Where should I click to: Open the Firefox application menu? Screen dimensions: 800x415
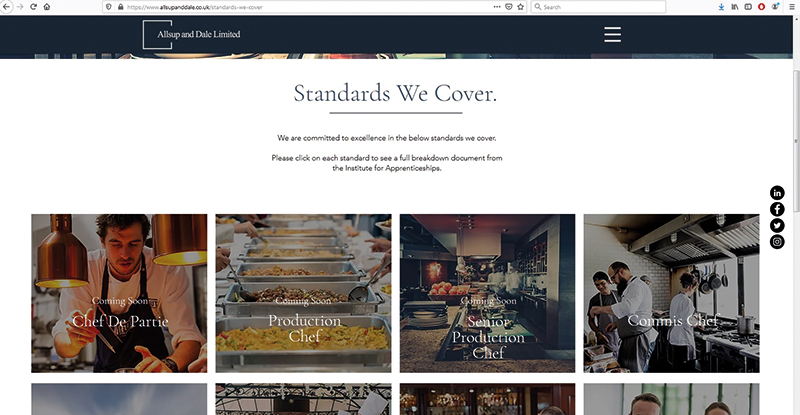click(792, 7)
